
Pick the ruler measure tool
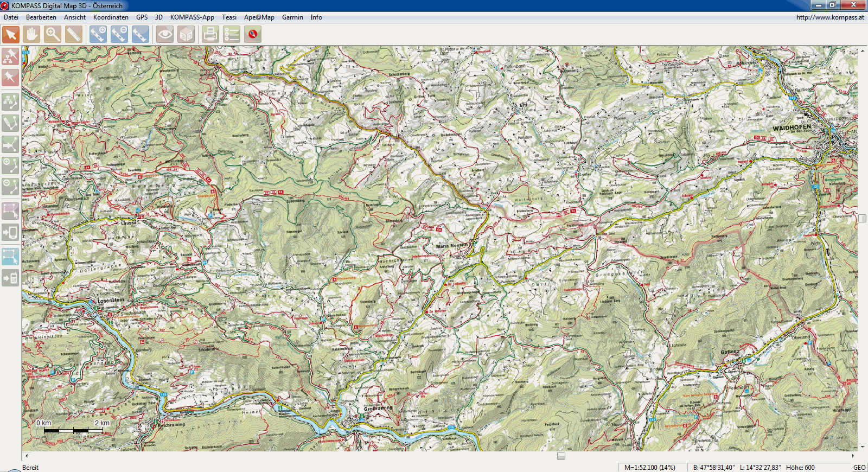[x=74, y=34]
